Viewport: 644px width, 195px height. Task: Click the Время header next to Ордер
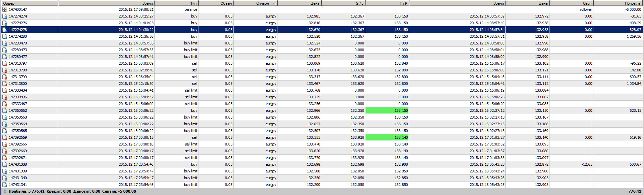[x=106, y=3]
